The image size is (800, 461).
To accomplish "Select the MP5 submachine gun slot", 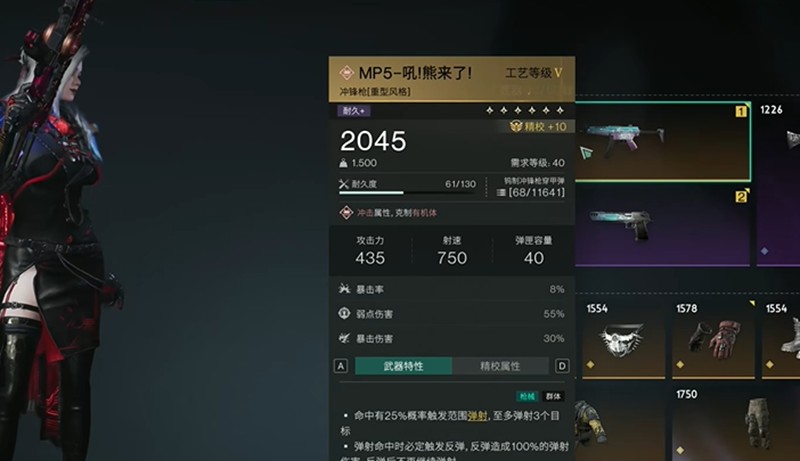I will [x=663, y=142].
